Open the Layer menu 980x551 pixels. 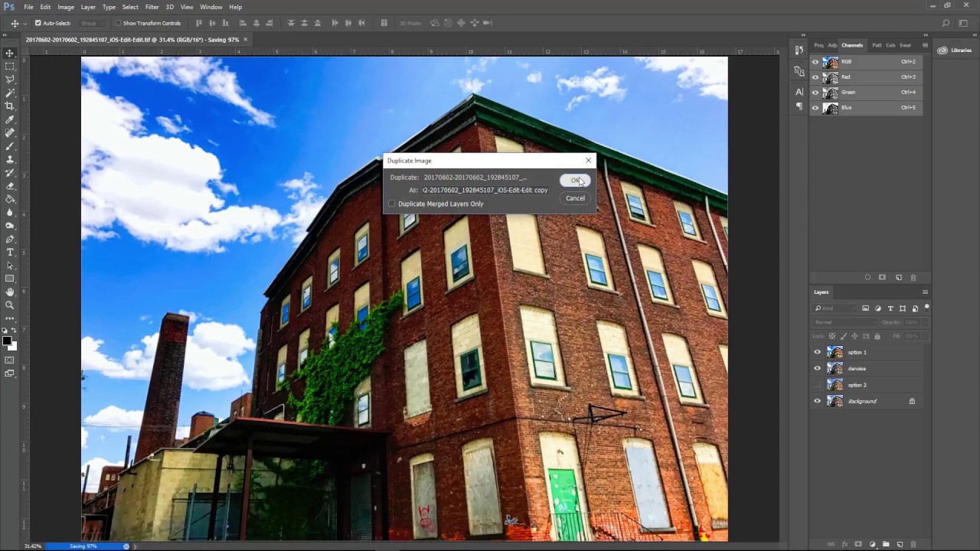[x=88, y=7]
